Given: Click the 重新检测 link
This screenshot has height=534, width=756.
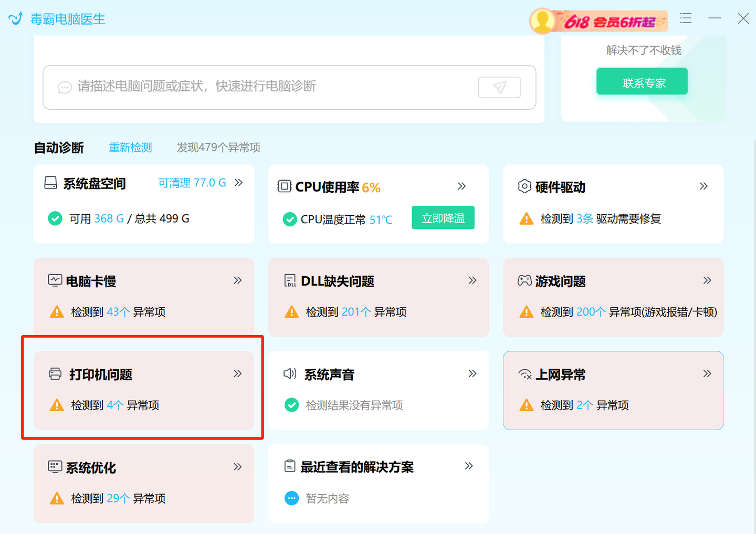Looking at the screenshot, I should point(130,148).
